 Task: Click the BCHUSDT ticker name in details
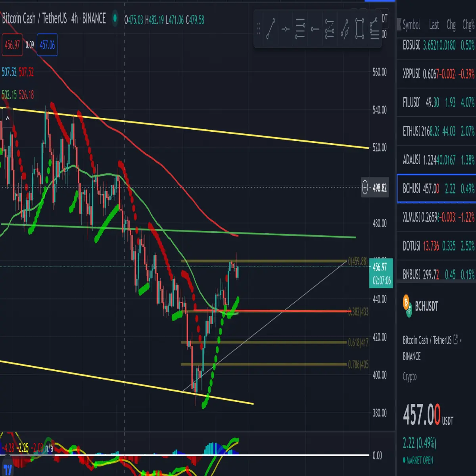tap(426, 306)
